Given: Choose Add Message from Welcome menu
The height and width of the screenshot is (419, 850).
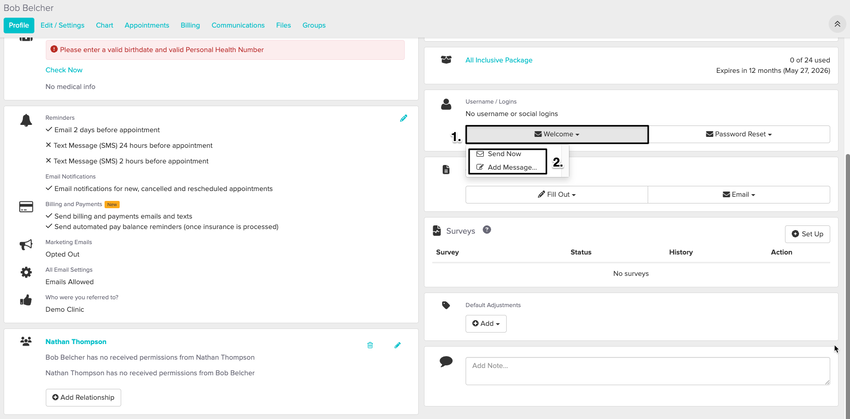Looking at the screenshot, I should [x=507, y=167].
